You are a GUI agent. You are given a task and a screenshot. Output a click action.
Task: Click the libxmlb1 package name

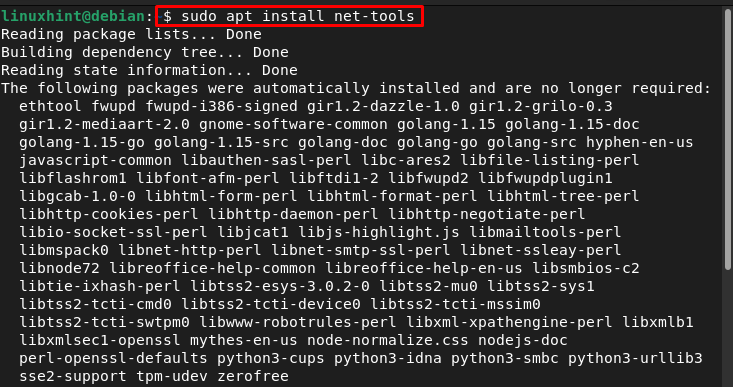point(658,322)
